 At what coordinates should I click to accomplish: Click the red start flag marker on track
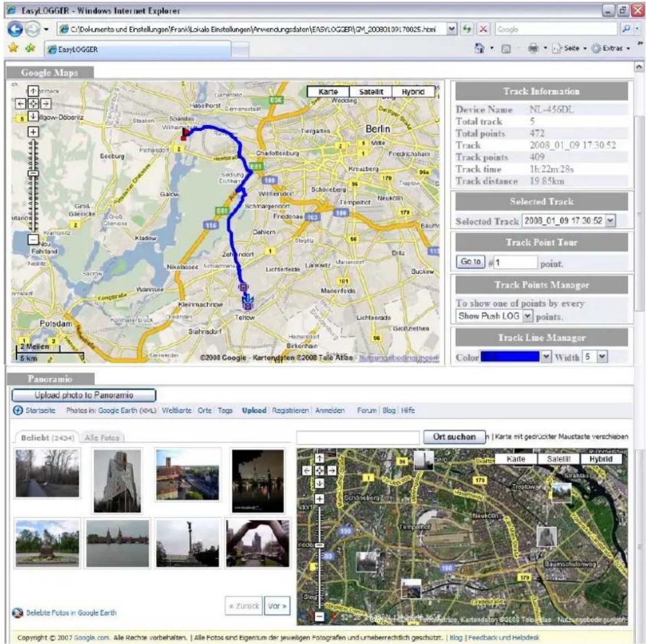pyautogui.click(x=185, y=133)
